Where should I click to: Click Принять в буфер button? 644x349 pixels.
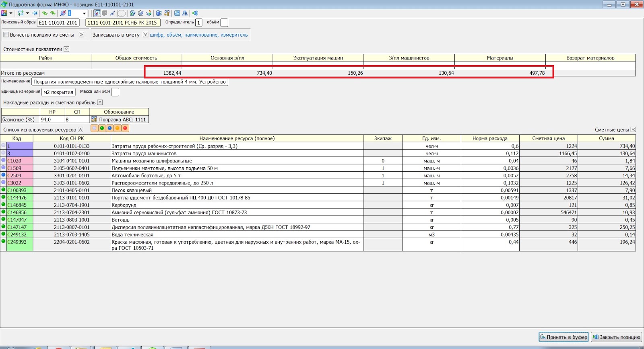point(563,337)
